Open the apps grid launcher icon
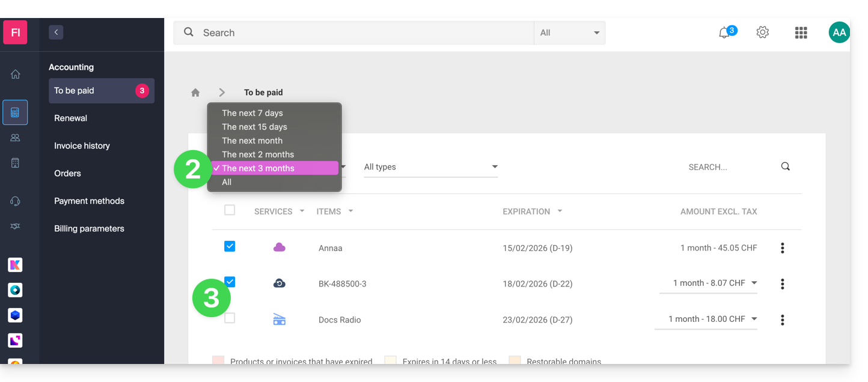The width and height of the screenshot is (868, 382). [801, 33]
